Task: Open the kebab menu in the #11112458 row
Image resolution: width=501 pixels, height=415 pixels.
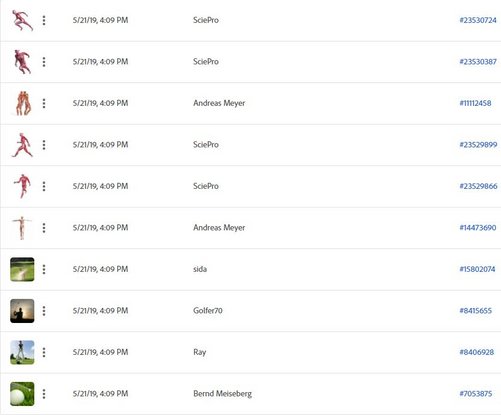Action: coord(44,103)
